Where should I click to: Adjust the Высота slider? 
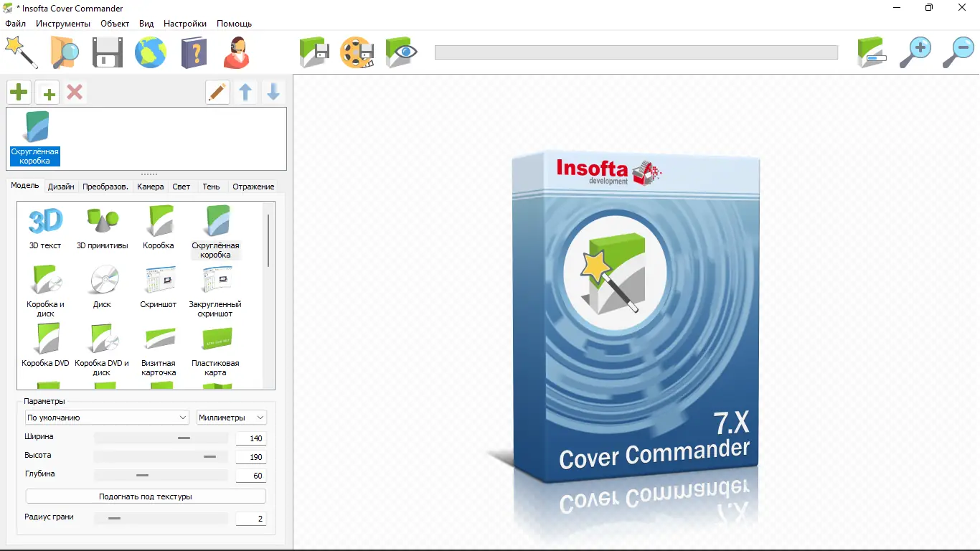[161, 456]
